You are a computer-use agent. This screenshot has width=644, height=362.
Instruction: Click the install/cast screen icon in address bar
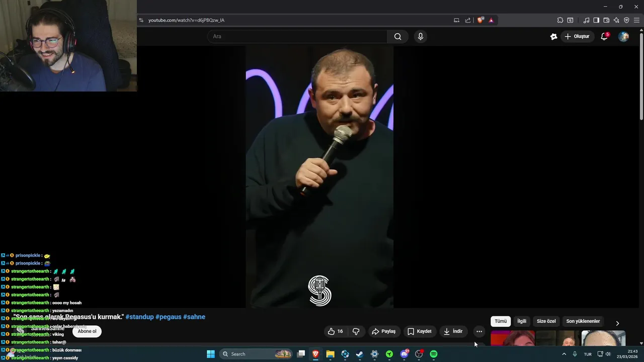pos(456,20)
